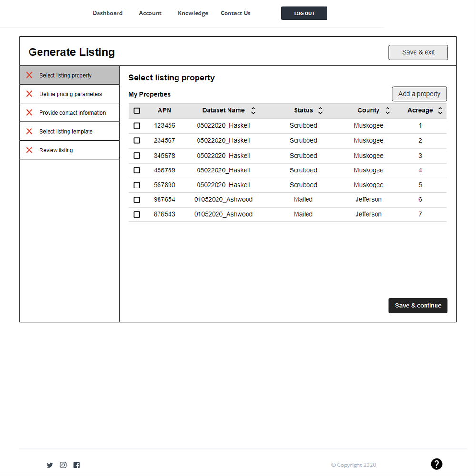Click APN cell 123456
This screenshot has width=476, height=476.
pos(164,125)
